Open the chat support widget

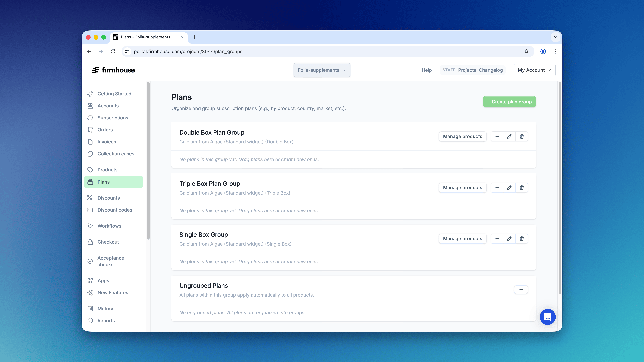coord(547,317)
